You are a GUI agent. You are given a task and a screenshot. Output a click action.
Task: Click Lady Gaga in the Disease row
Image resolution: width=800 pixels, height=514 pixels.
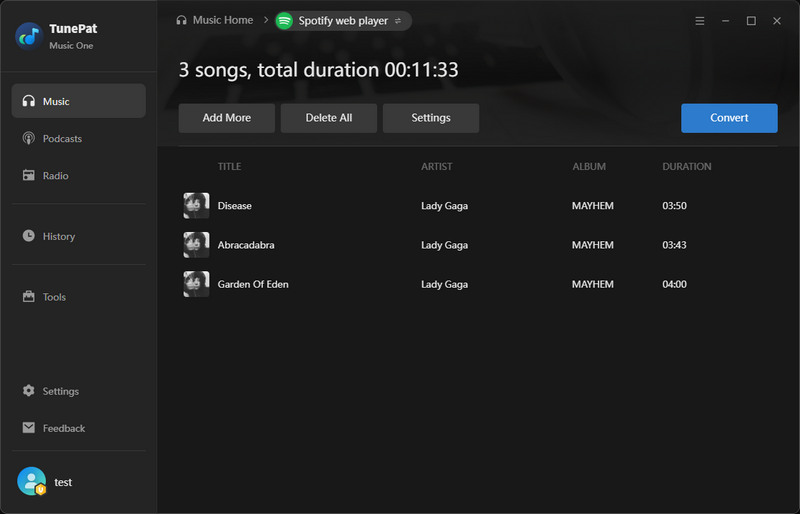pos(444,206)
